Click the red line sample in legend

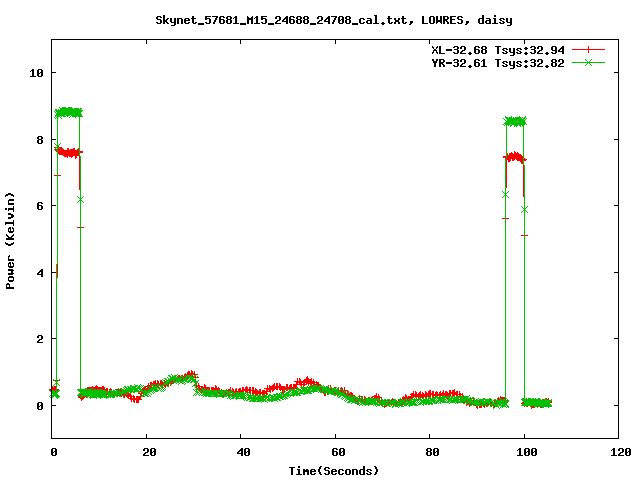pyautogui.click(x=588, y=50)
